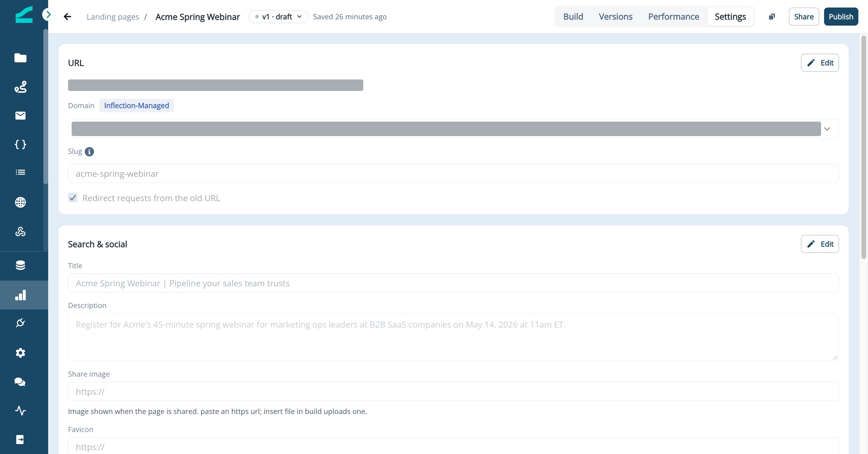Click the Inflection-Managed domain tag
Image resolution: width=868 pixels, height=454 pixels.
coord(136,105)
